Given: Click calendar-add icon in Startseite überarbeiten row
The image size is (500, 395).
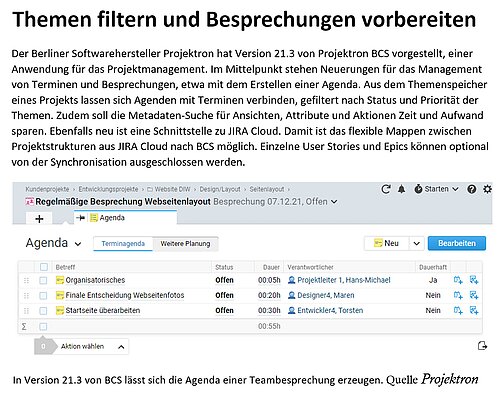Looking at the screenshot, I should [x=458, y=310].
